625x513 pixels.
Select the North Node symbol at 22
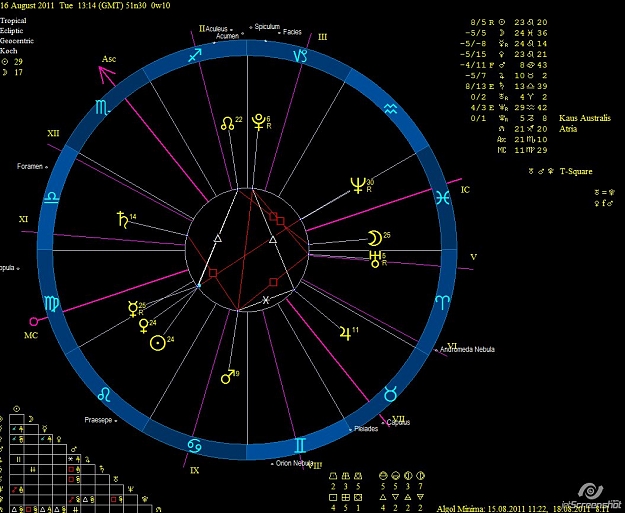[x=228, y=123]
